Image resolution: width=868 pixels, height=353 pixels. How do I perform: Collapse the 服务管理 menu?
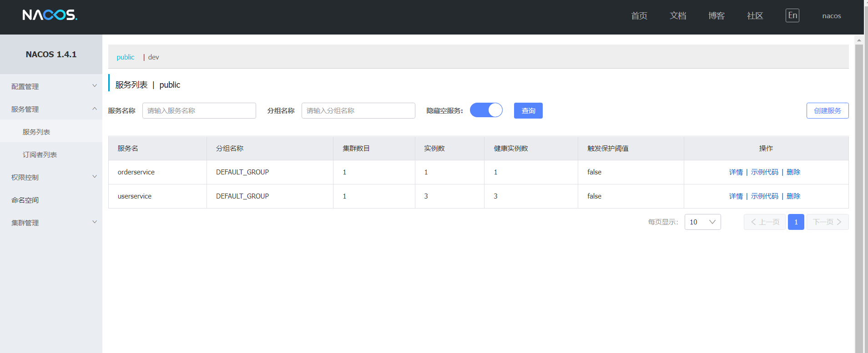click(51, 109)
